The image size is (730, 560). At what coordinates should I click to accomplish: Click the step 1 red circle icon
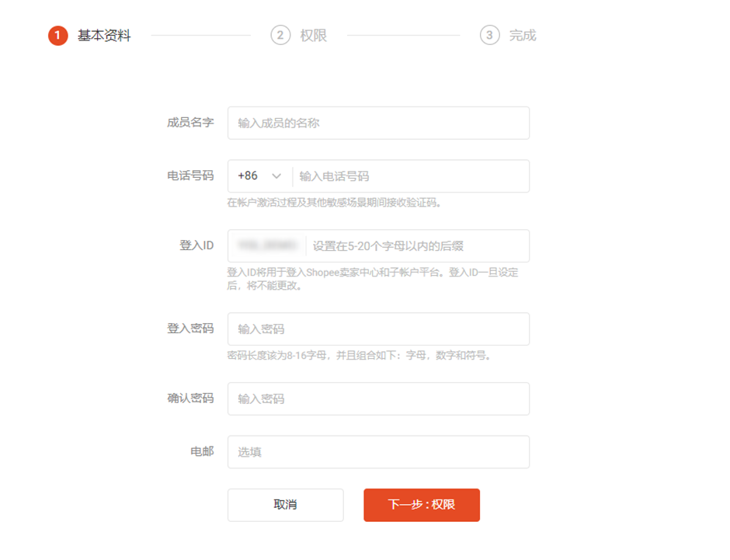(x=57, y=35)
